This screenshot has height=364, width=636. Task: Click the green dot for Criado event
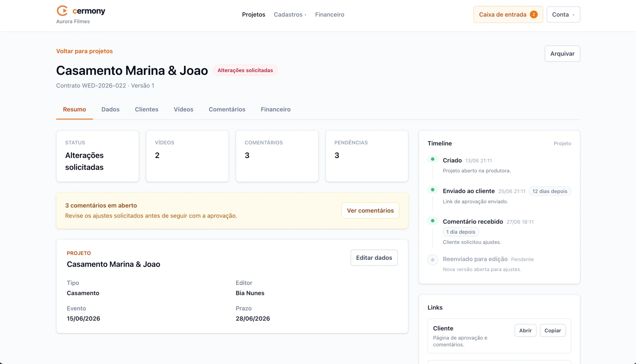click(432, 159)
